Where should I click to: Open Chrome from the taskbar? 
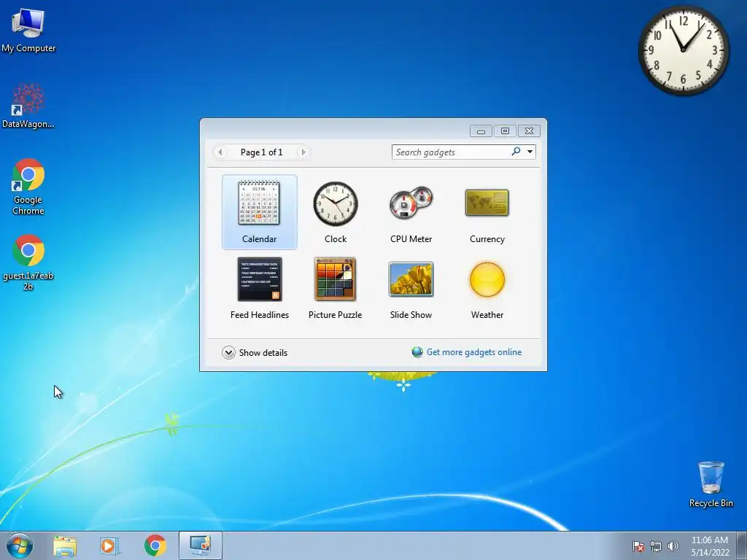[x=155, y=545]
